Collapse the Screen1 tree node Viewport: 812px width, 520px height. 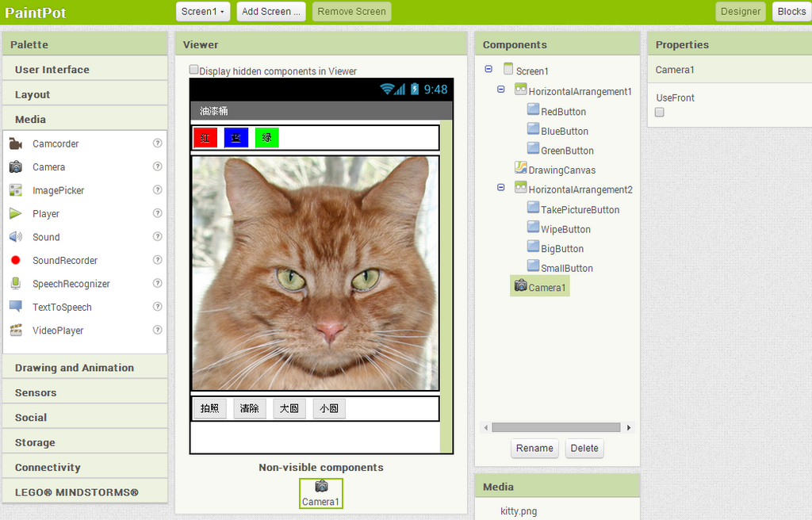tap(488, 69)
